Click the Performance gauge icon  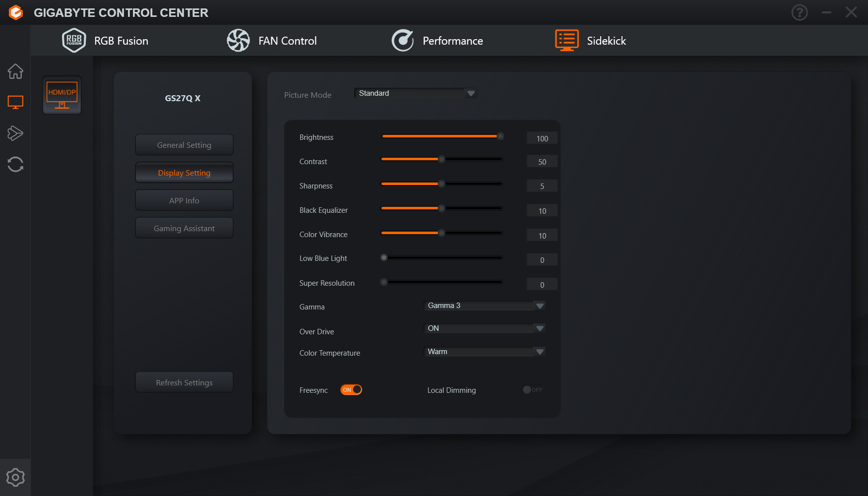(x=402, y=40)
